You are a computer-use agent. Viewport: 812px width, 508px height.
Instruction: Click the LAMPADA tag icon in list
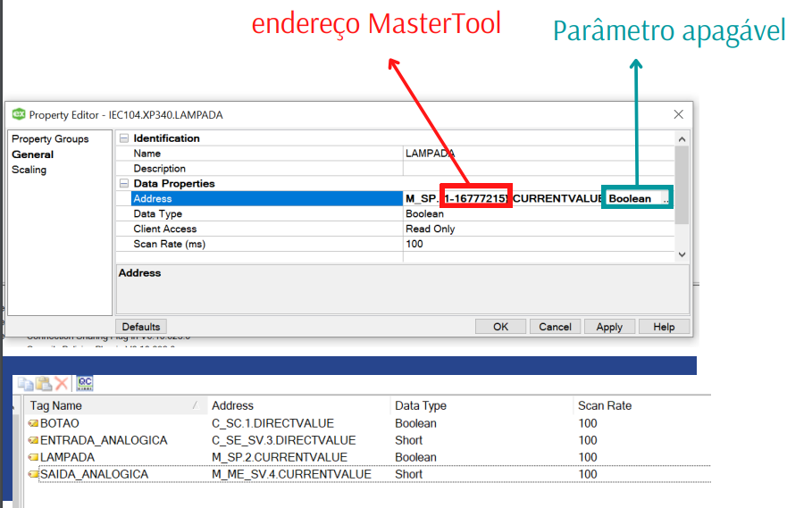(x=33, y=457)
